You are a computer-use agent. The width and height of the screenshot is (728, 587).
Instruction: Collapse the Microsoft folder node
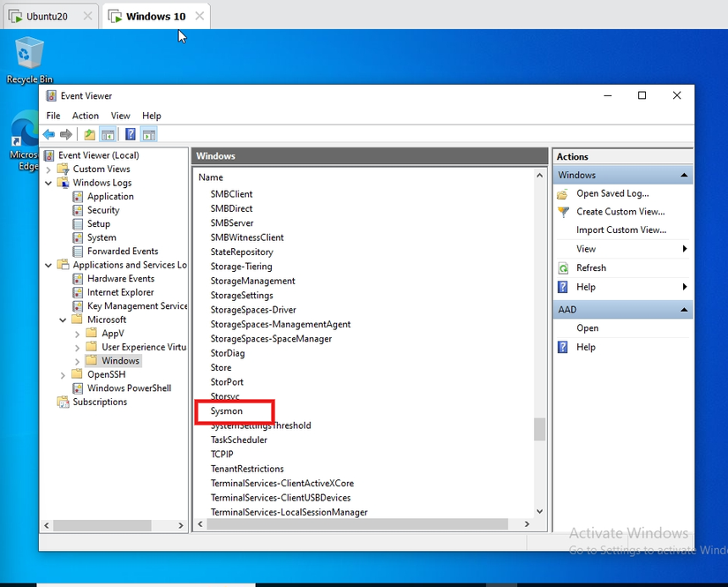(63, 320)
